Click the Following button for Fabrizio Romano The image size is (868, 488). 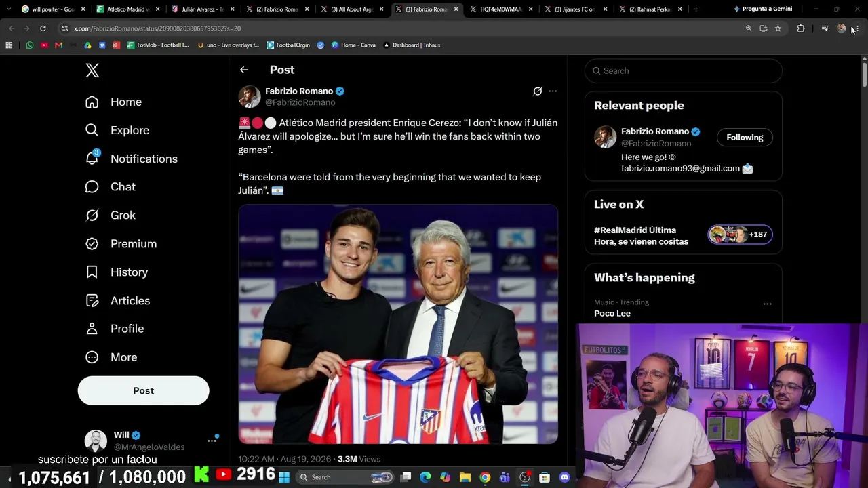[745, 137]
